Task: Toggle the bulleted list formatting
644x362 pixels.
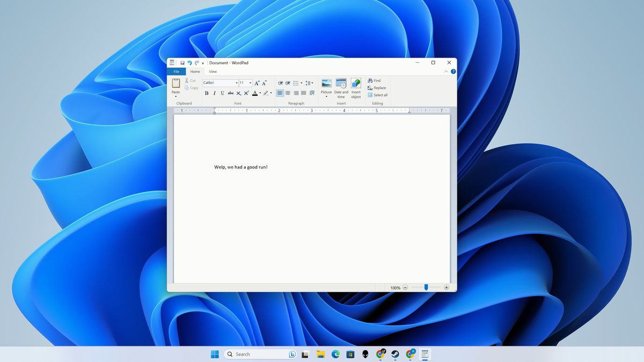Action: coord(296,83)
